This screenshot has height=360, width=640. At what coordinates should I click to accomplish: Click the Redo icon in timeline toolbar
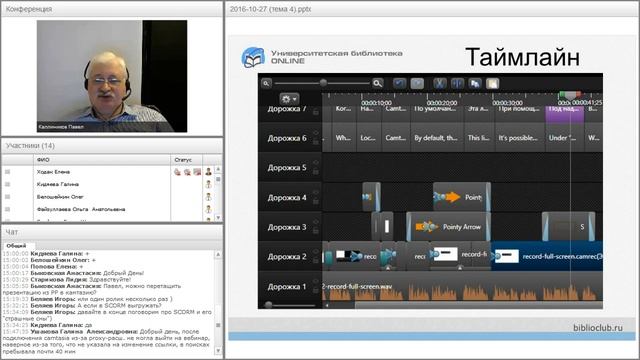click(417, 84)
